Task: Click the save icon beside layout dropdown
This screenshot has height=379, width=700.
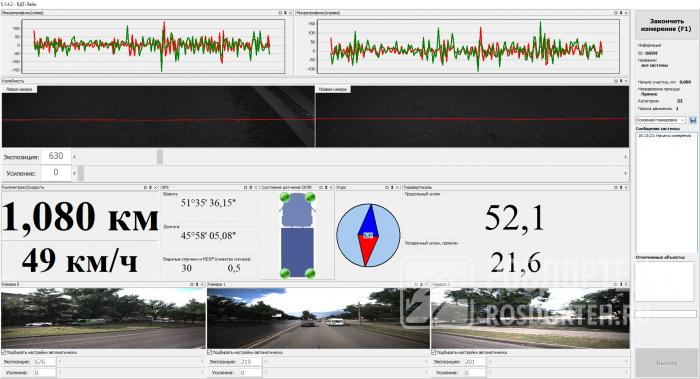Action: tap(692, 120)
